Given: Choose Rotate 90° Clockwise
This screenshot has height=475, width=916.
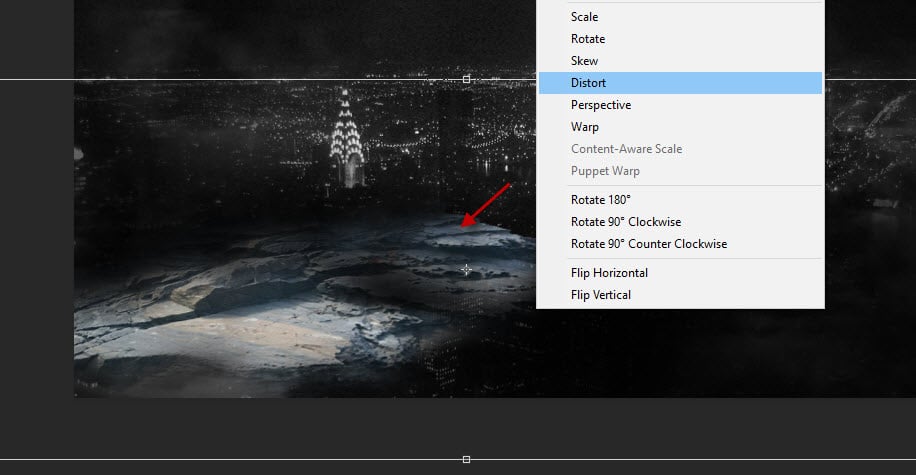Looking at the screenshot, I should tap(625, 222).
